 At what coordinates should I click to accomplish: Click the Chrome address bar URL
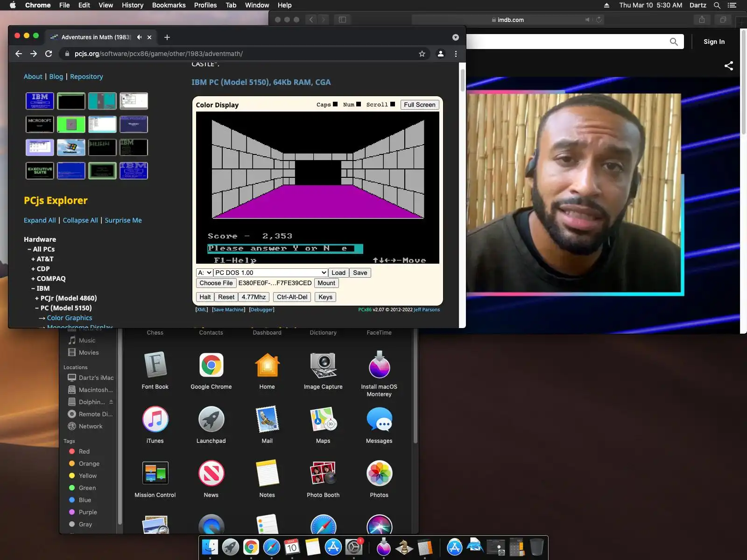pos(159,54)
